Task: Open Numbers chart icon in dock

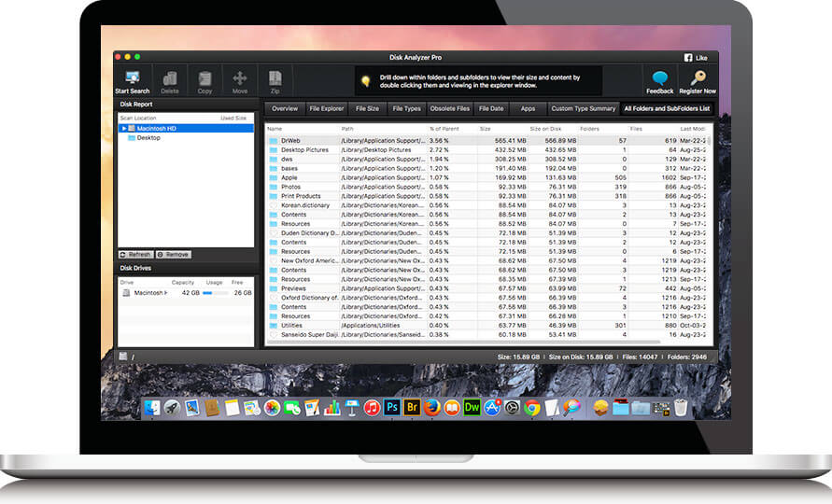Action: coord(332,408)
